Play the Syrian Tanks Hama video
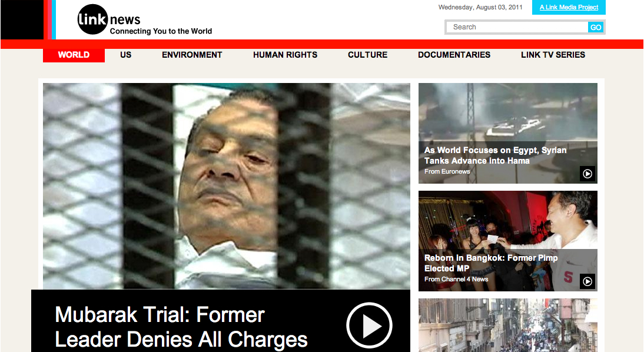This screenshot has width=644, height=352. (587, 174)
